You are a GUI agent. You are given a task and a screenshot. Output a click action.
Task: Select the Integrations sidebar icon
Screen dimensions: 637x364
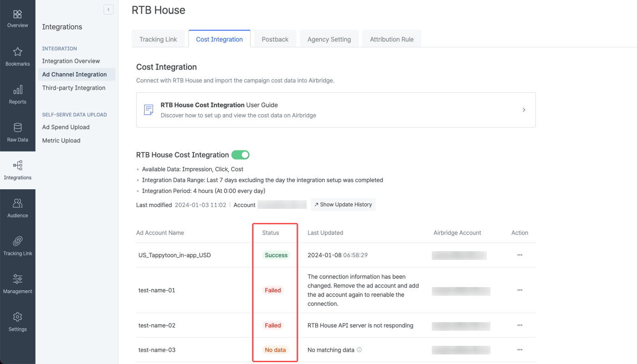[17, 166]
